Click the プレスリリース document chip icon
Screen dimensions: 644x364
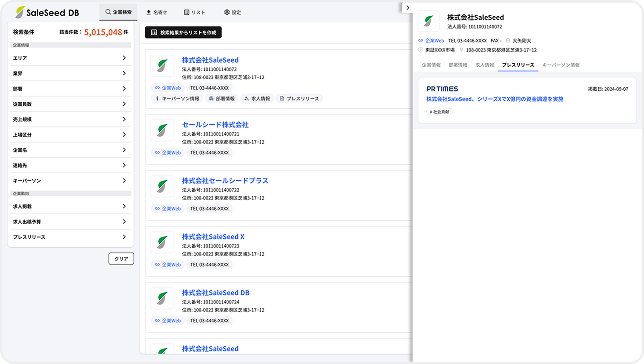click(282, 99)
